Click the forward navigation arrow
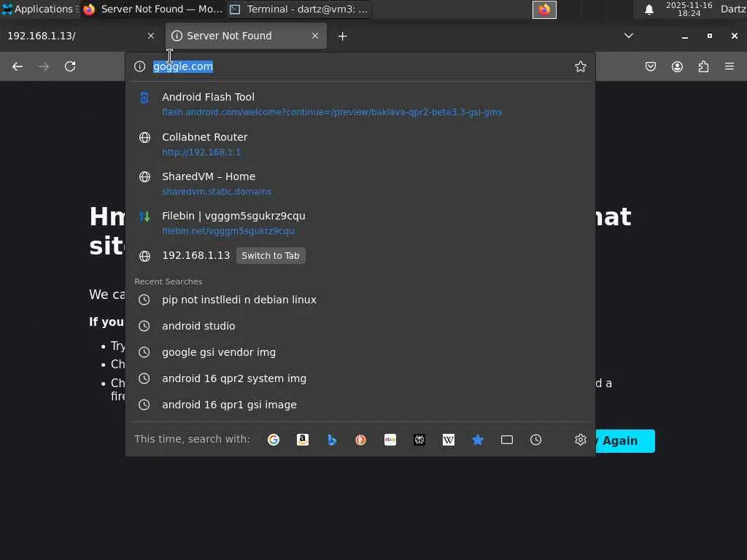The height and width of the screenshot is (560, 747). point(43,66)
